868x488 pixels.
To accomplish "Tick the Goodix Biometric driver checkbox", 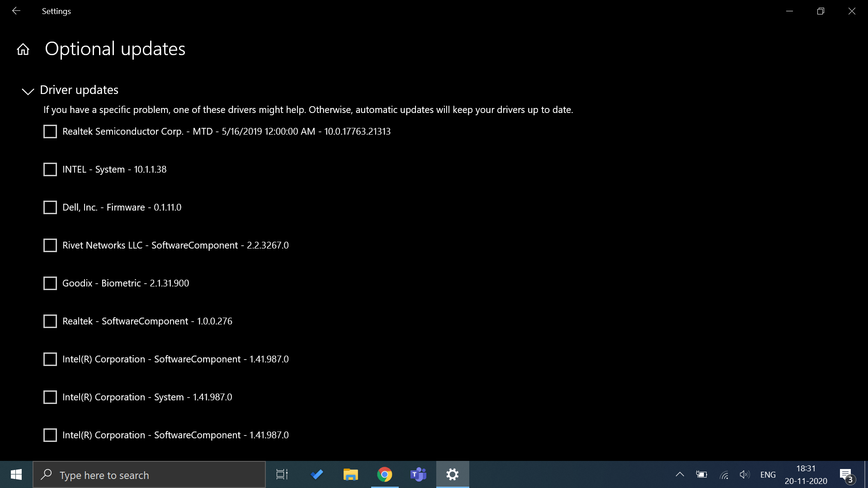I will [x=50, y=283].
